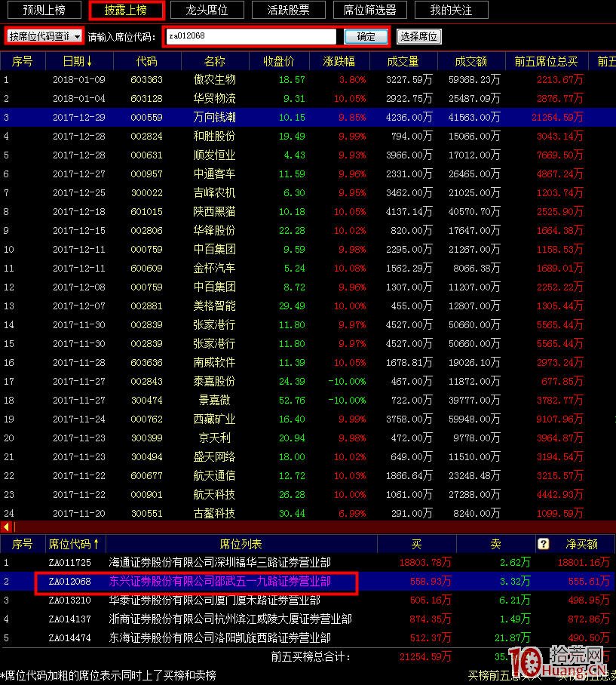The height and width of the screenshot is (685, 616).
Task: Click seat code ZA014137
Action: (70, 619)
